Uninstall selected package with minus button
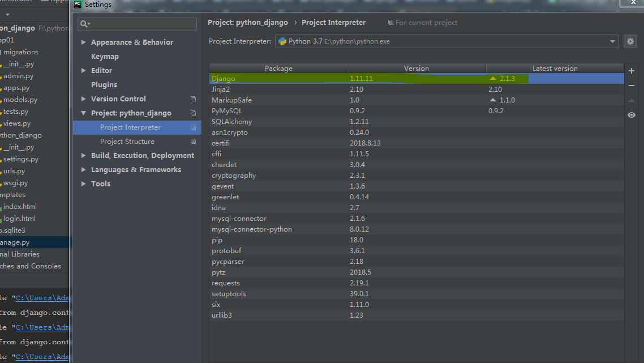The width and height of the screenshot is (644, 363). coord(632,86)
